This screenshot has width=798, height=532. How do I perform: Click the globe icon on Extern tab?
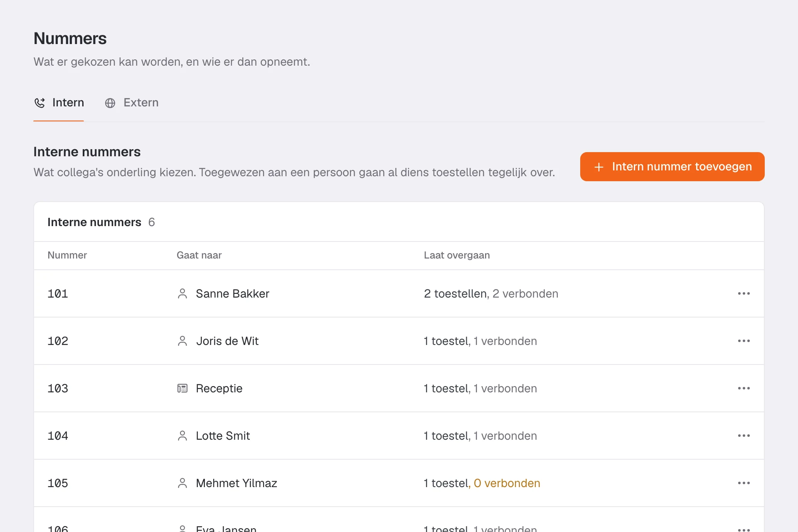pos(110,103)
